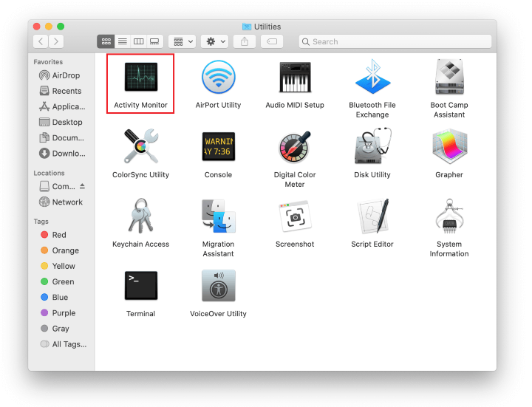Switch to list view mode
532x407 pixels.
(x=122, y=41)
